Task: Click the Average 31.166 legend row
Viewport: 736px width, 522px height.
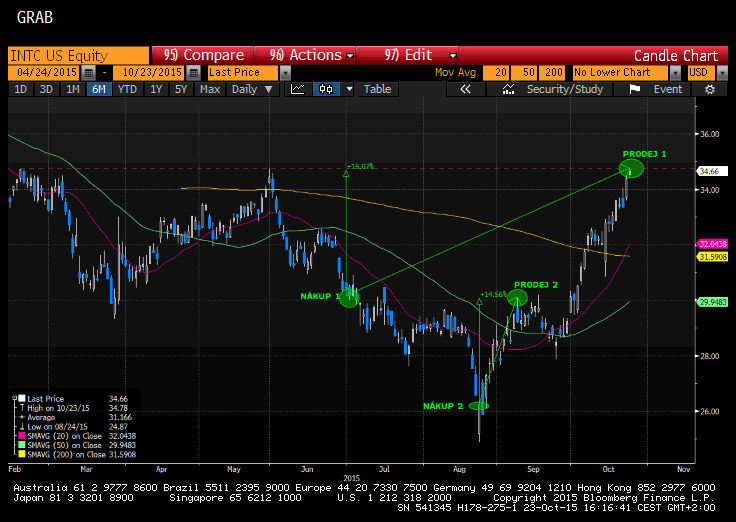Action: point(74,417)
